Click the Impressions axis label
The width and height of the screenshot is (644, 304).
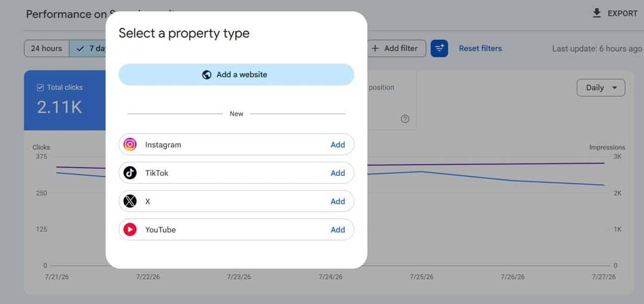point(607,147)
